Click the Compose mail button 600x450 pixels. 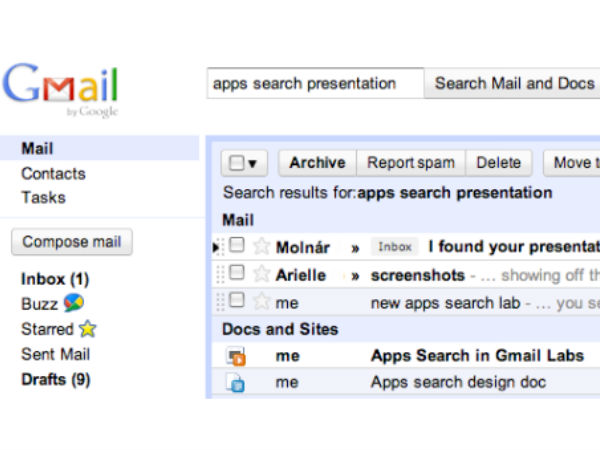[x=71, y=242]
